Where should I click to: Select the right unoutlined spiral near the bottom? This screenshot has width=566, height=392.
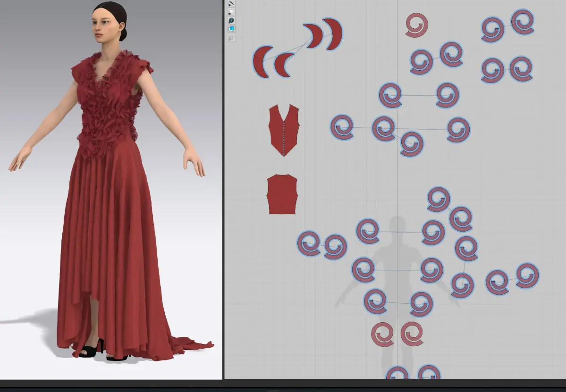coord(412,334)
